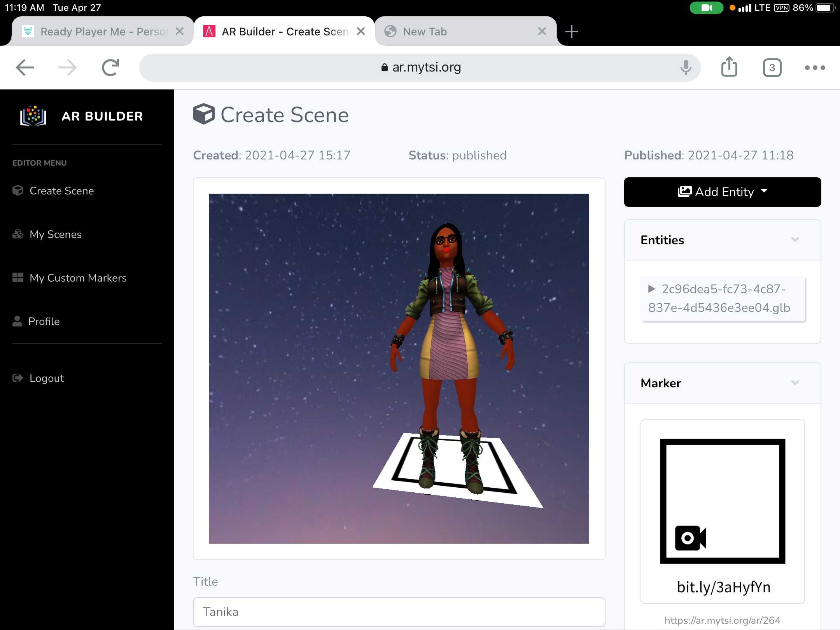The height and width of the screenshot is (630, 840).
Task: Open a new browser tab with plus
Action: pyautogui.click(x=571, y=31)
